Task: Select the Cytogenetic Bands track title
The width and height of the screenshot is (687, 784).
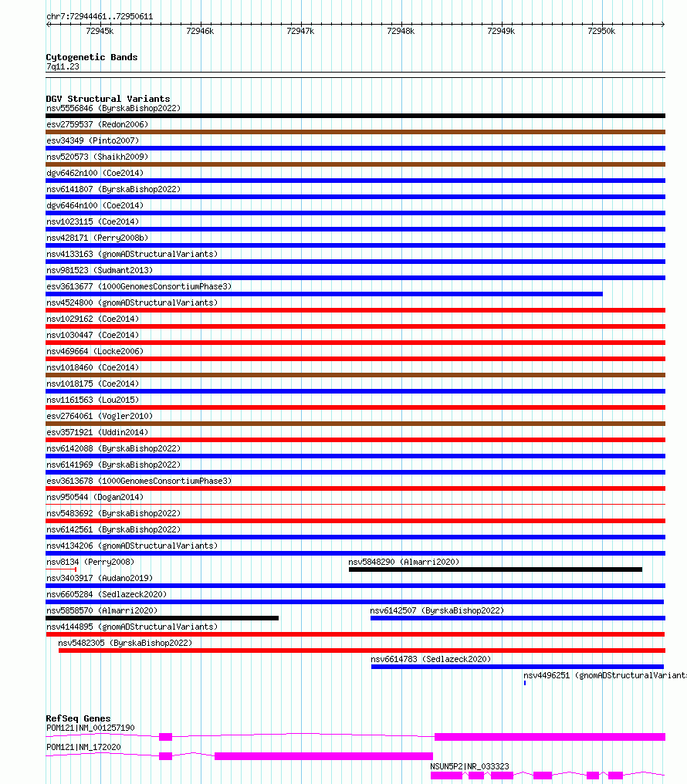Action: click(92, 57)
